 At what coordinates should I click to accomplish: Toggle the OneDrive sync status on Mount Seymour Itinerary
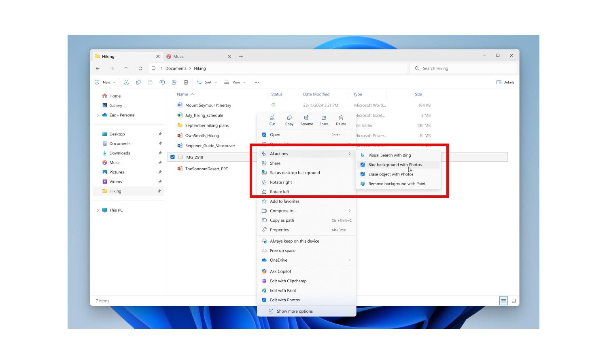[x=273, y=104]
